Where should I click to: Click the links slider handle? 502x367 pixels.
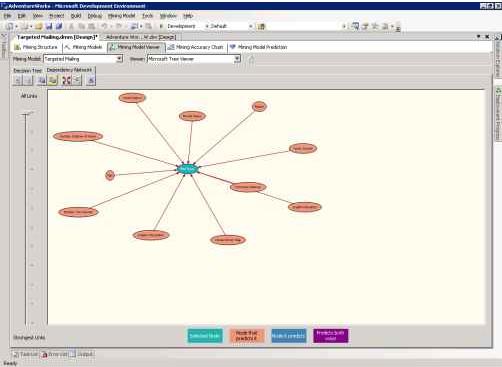point(26,114)
